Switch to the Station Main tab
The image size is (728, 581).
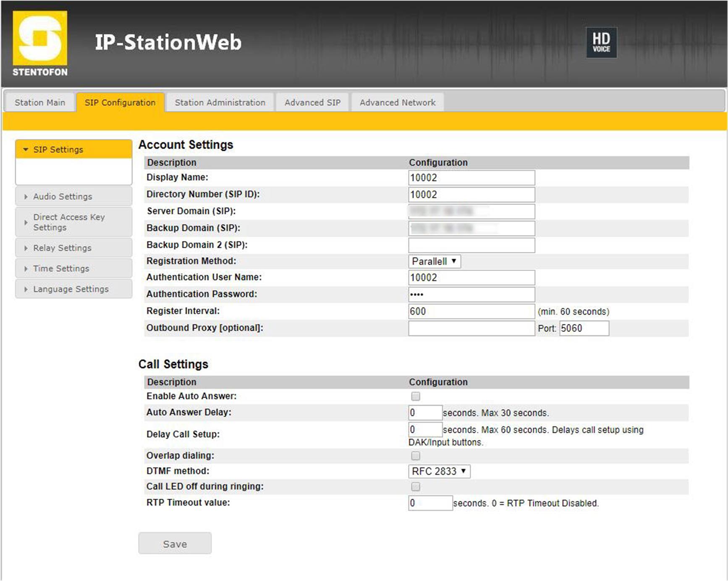pos(40,103)
